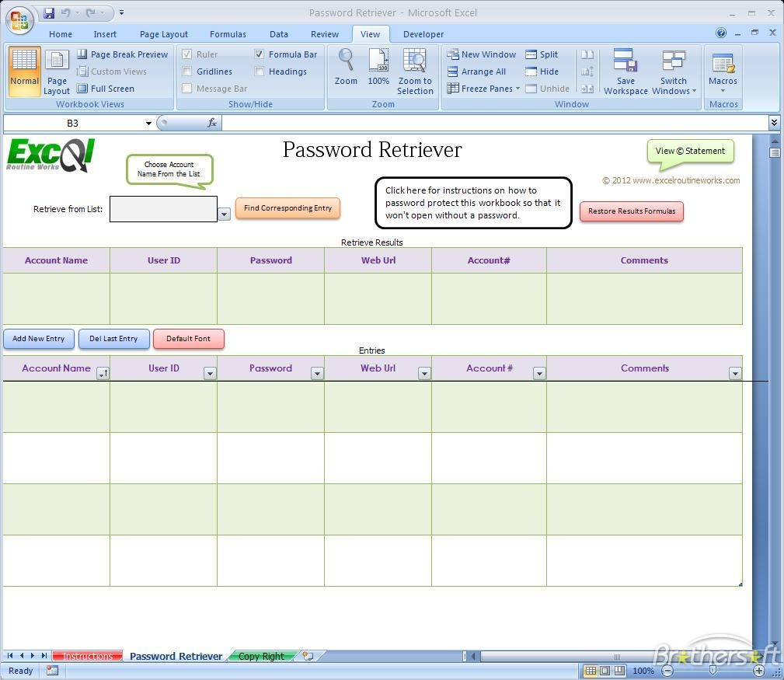Click the Add New Entry button
The image size is (784, 680).
pyautogui.click(x=38, y=338)
